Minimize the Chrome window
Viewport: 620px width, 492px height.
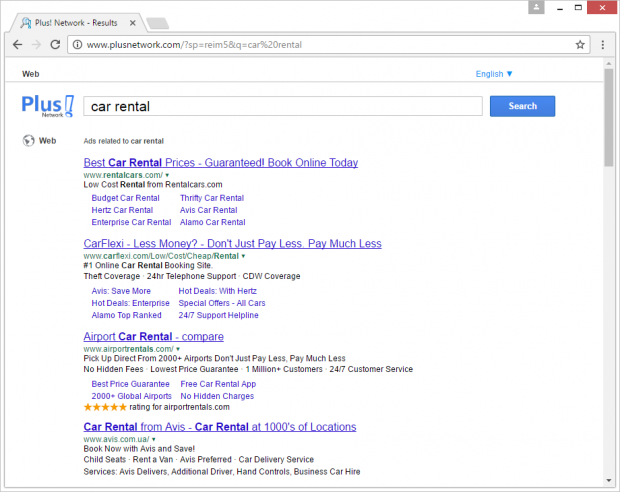[x=560, y=8]
